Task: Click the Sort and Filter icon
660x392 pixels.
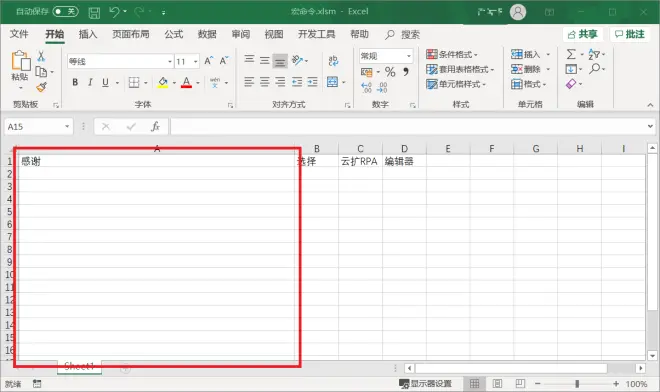Action: 594,54
